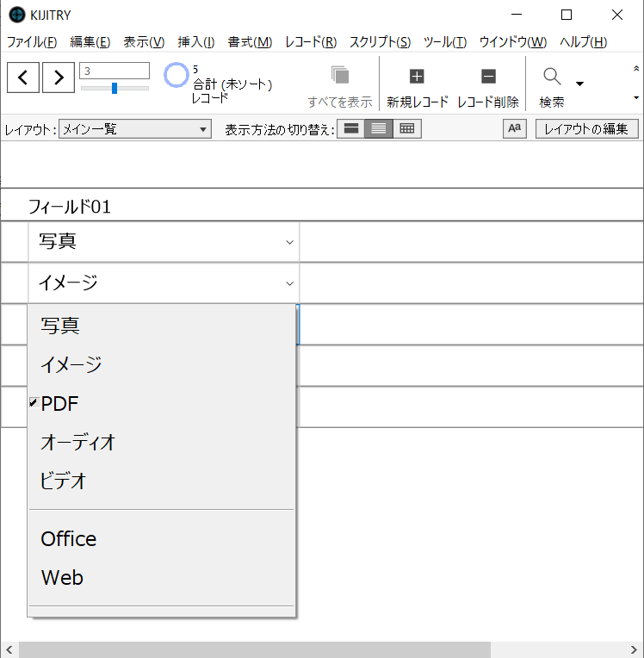
Task: Expand the search options arrow
Action: click(x=579, y=84)
